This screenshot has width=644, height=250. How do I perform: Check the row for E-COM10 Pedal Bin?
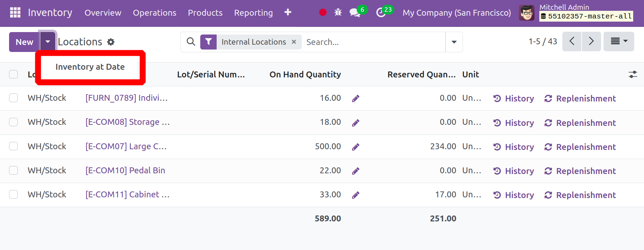[14, 171]
